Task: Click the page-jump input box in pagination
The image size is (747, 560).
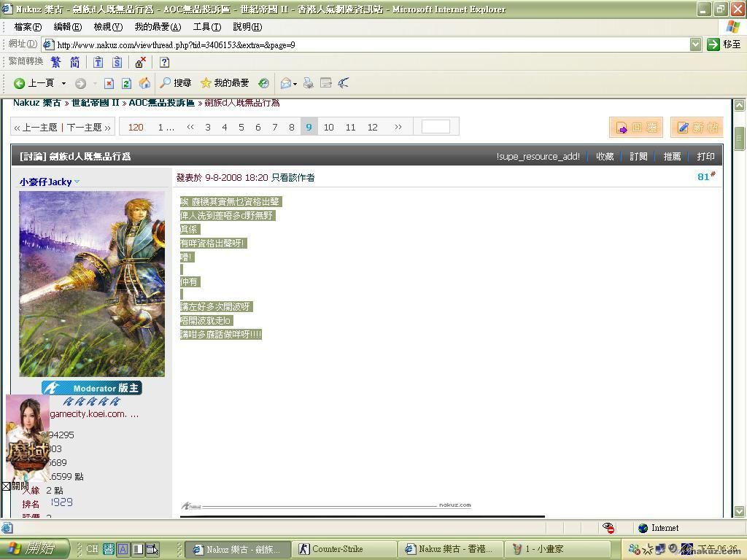Action: [x=436, y=127]
